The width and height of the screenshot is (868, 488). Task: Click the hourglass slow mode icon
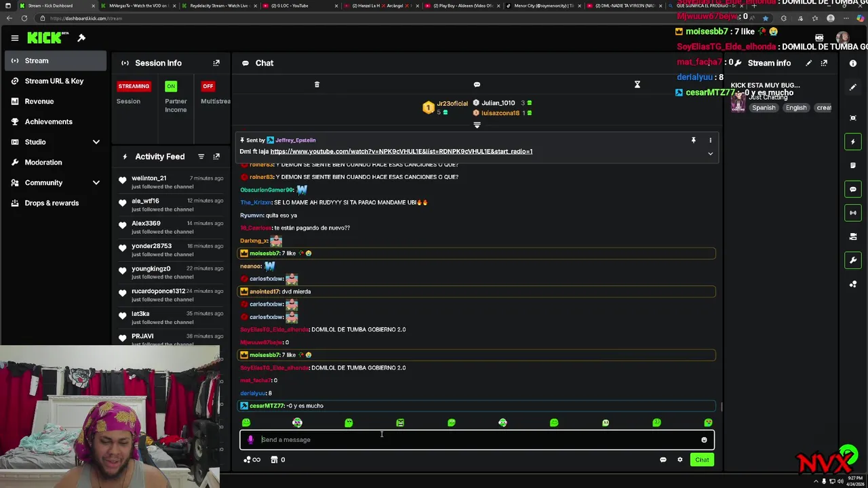pyautogui.click(x=637, y=85)
